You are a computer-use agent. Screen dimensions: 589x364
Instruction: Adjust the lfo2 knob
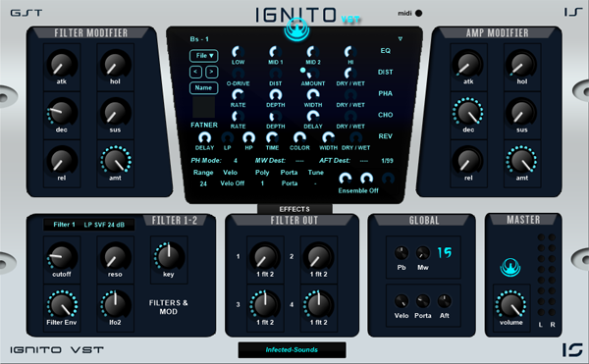click(115, 305)
